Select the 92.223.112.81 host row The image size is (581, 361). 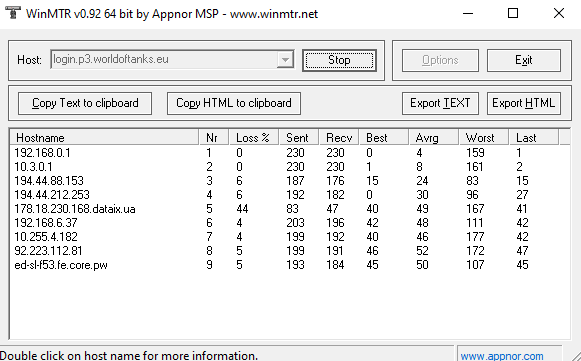click(x=289, y=251)
